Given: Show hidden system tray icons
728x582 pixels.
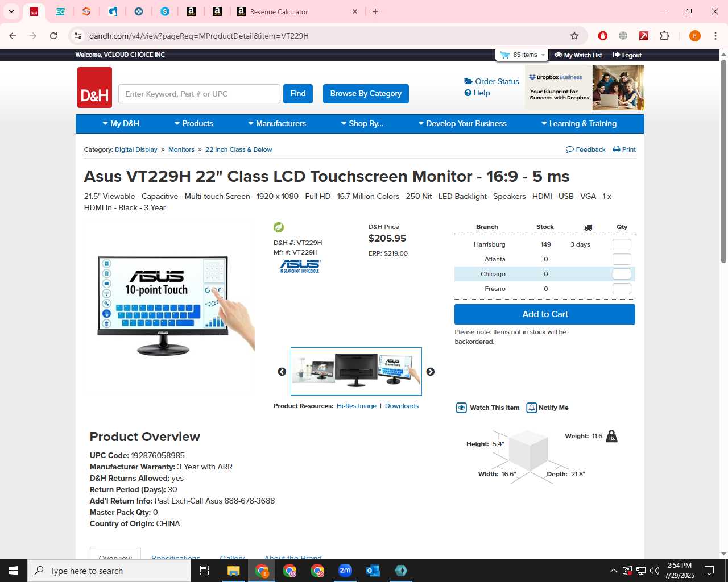Looking at the screenshot, I should pos(613,571).
